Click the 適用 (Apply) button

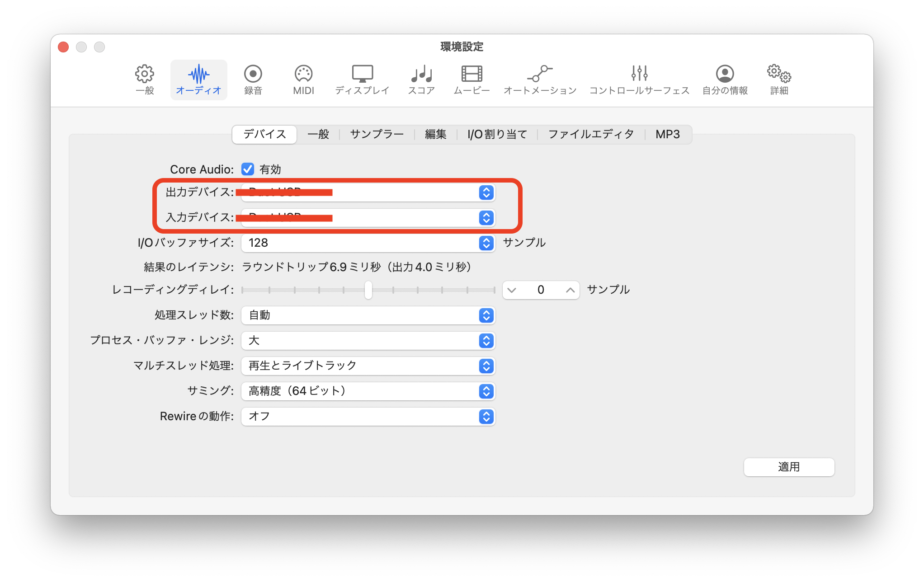tap(789, 467)
